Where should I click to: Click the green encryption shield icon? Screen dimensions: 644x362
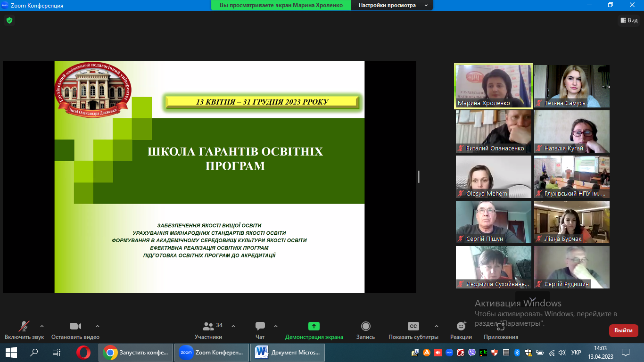[9, 20]
